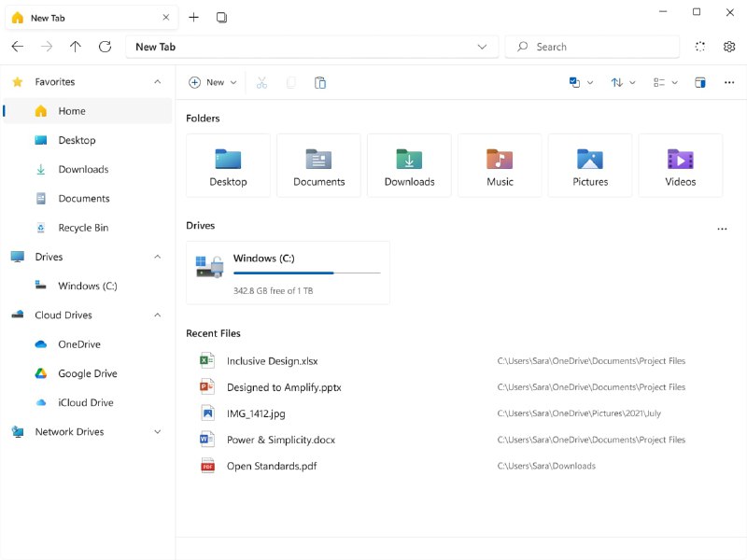Open the Sort options via the sort icon
Viewport: 747px width, 560px height.
[618, 82]
